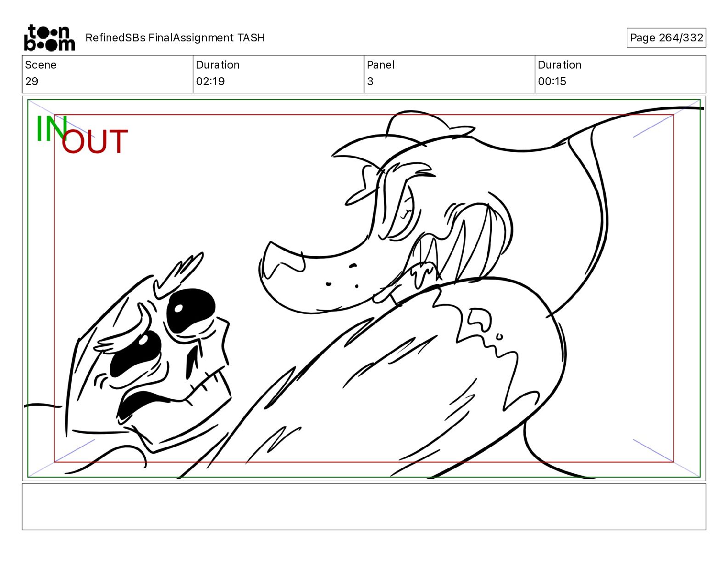Click the 'Page 264/332' page indicator

click(x=666, y=38)
